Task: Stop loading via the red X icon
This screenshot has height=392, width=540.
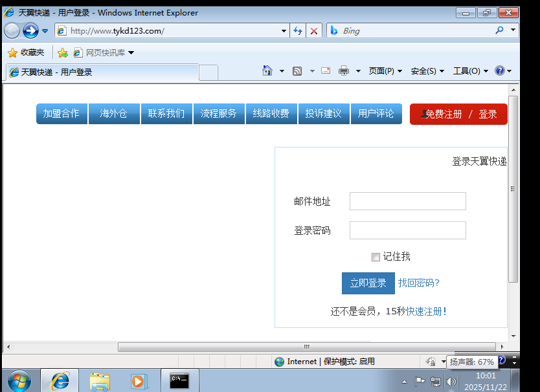Action: pos(313,30)
